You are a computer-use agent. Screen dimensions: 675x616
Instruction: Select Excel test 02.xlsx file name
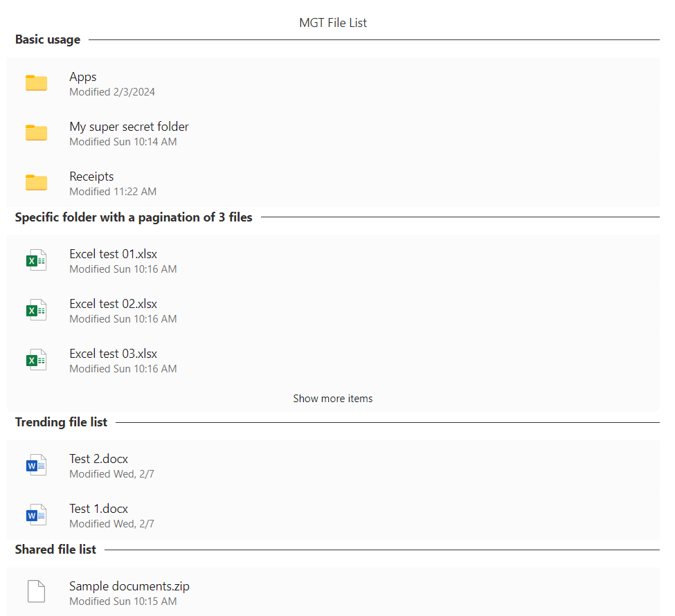point(113,304)
